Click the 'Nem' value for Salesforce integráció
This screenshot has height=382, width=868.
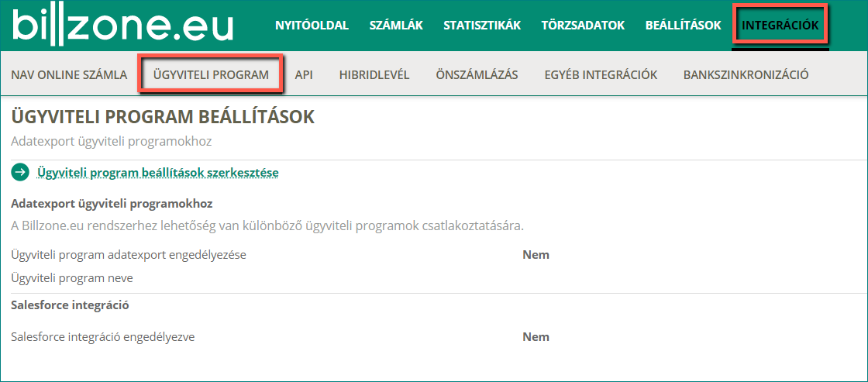click(x=536, y=336)
